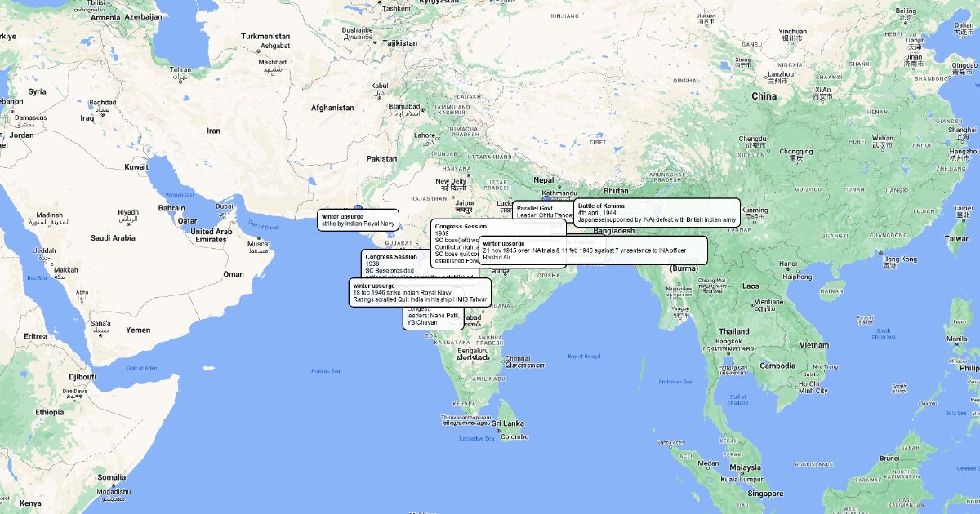Click 'strike by Indian Royal Navy' info box

(359, 219)
